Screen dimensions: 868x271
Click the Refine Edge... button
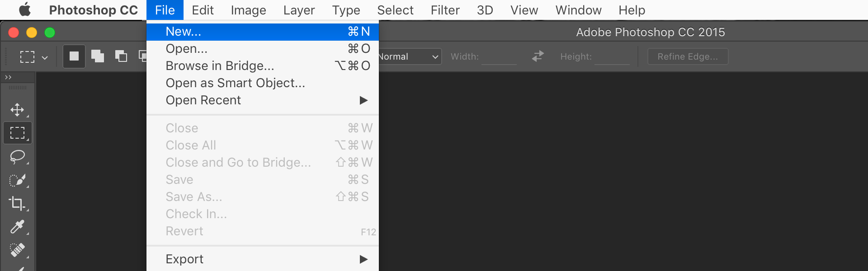tap(688, 56)
